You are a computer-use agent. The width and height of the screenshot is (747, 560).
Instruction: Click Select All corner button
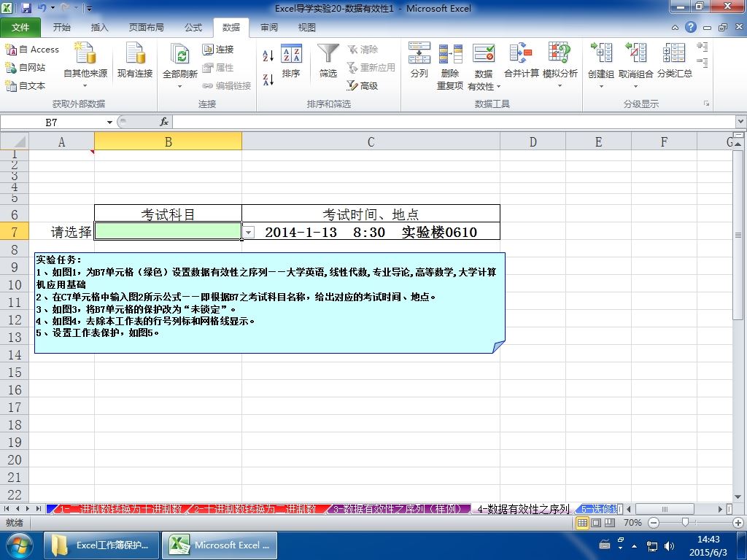pyautogui.click(x=15, y=141)
